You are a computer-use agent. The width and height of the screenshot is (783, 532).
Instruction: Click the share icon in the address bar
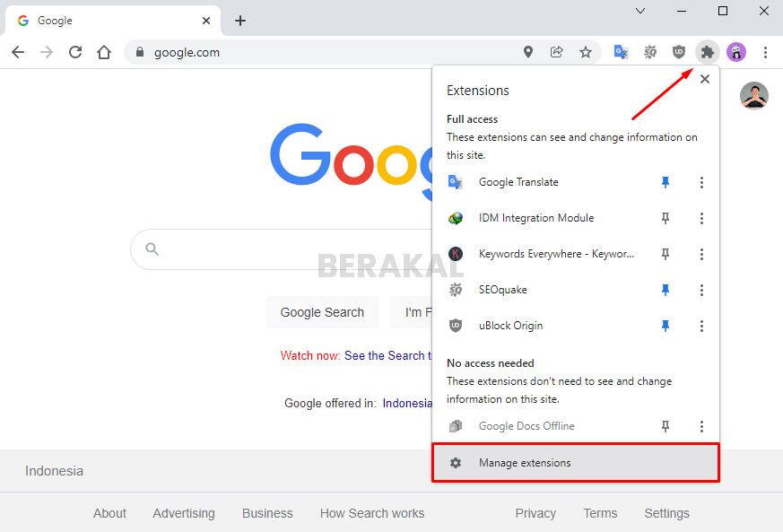[x=557, y=52]
